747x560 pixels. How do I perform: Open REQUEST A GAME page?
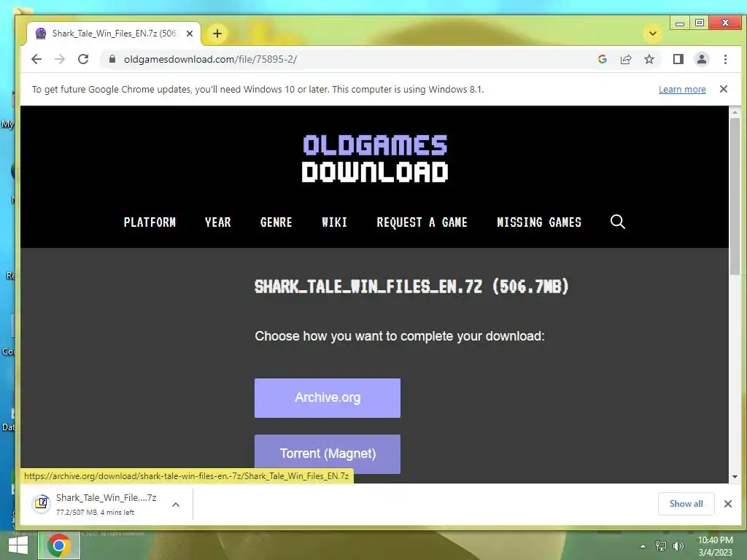click(x=422, y=222)
